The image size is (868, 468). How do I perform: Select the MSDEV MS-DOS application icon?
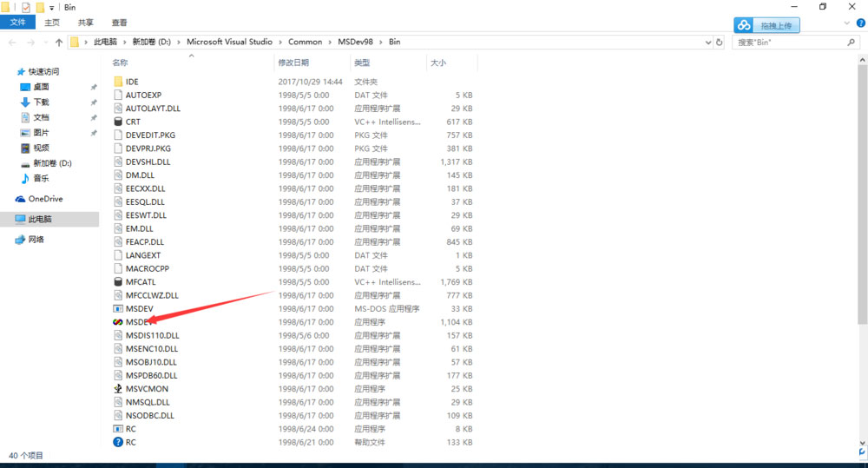pos(118,308)
